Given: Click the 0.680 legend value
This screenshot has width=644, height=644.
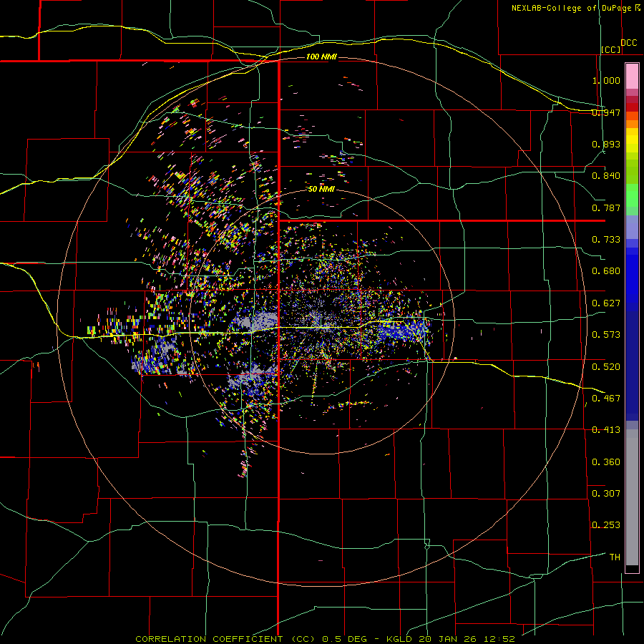Looking at the screenshot, I should coord(606,271).
